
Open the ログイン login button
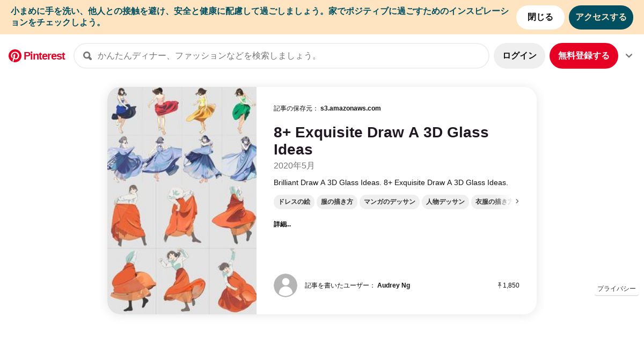(519, 56)
